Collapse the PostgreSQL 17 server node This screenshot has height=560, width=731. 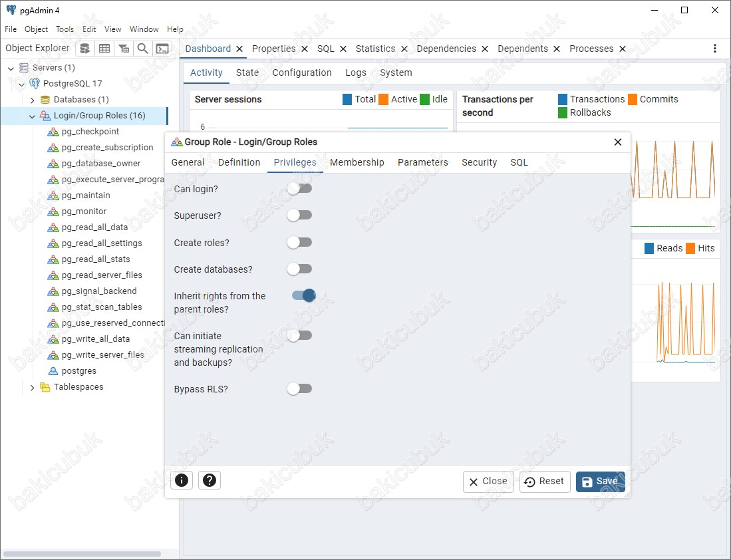coord(21,84)
